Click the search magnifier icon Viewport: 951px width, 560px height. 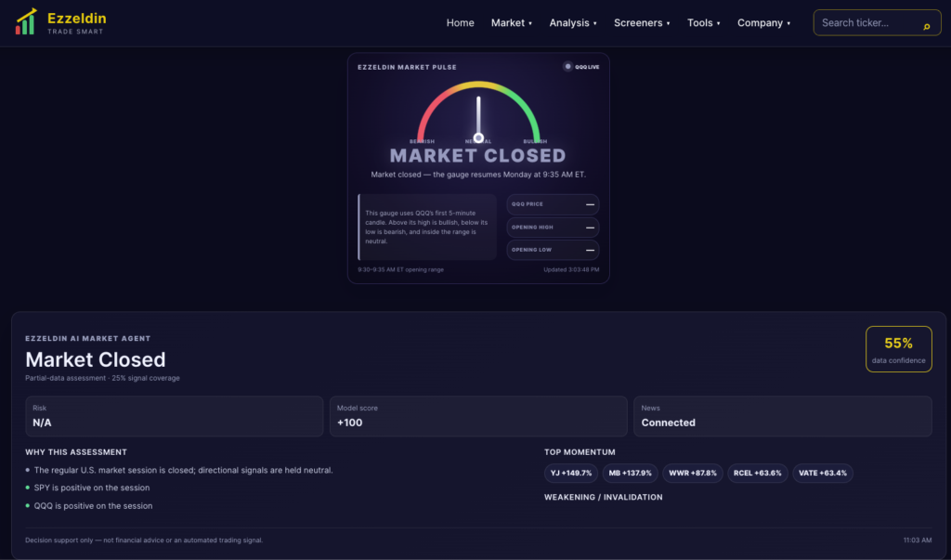(926, 26)
